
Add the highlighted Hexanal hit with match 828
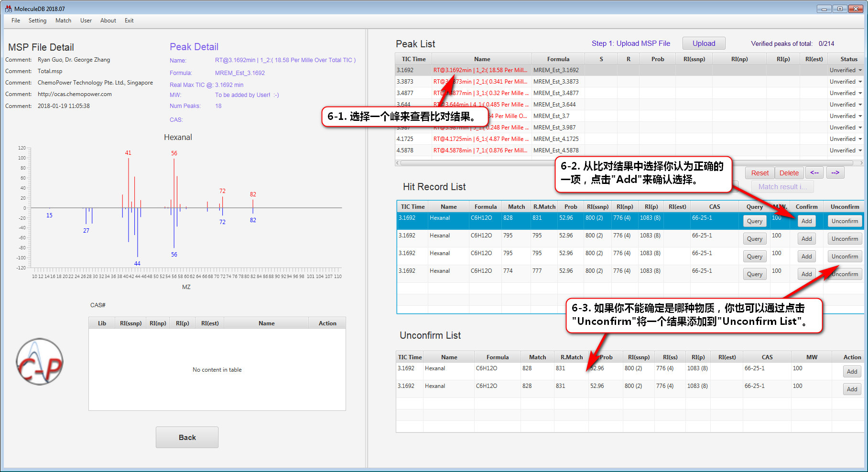806,221
